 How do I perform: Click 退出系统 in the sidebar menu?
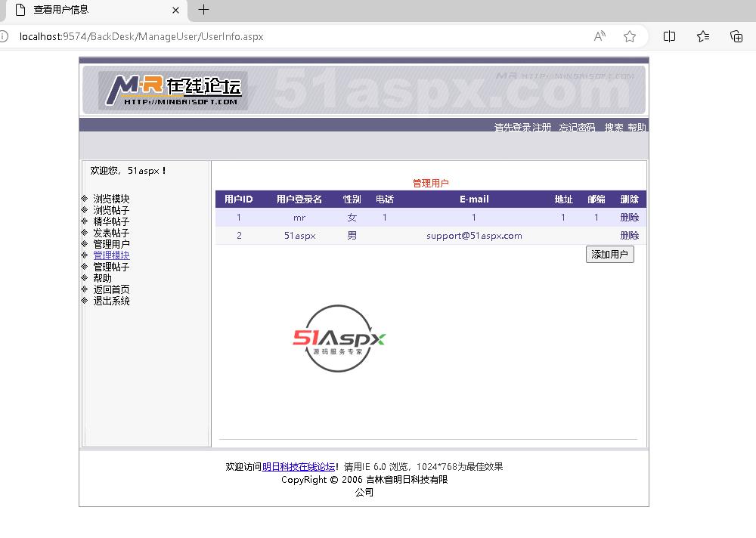click(x=111, y=301)
